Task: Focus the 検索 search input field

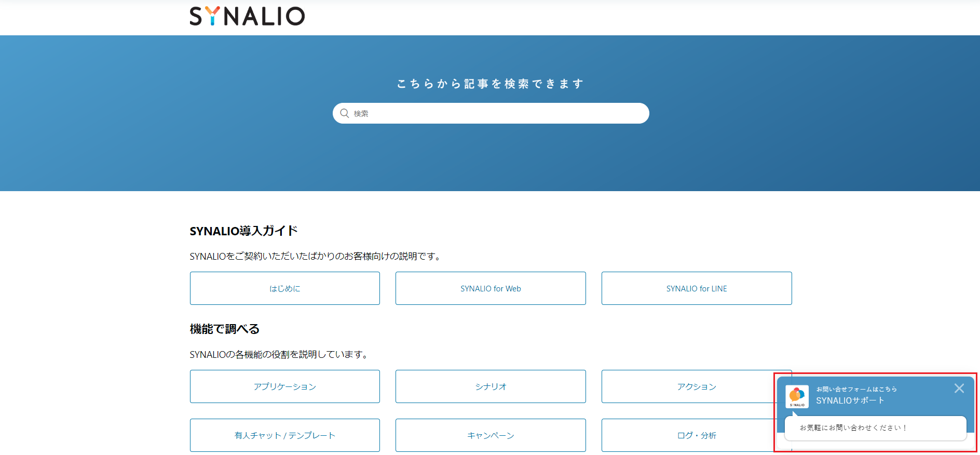Action: tap(491, 113)
